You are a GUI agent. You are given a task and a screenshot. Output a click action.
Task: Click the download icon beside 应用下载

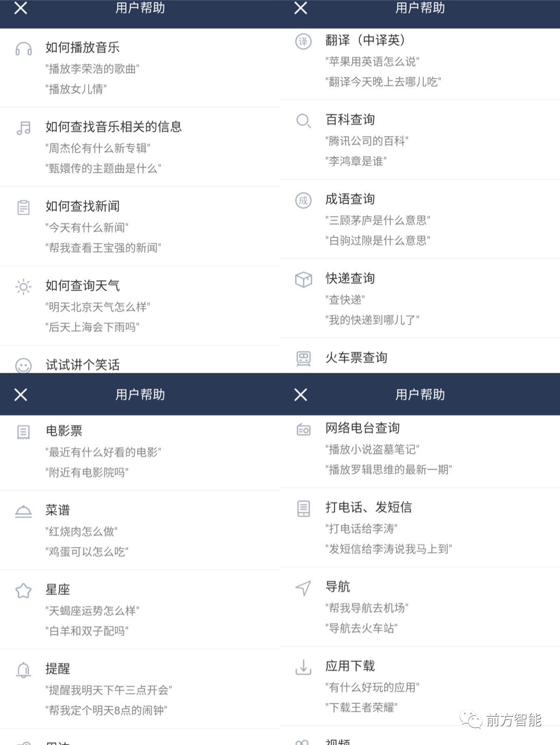(x=303, y=667)
